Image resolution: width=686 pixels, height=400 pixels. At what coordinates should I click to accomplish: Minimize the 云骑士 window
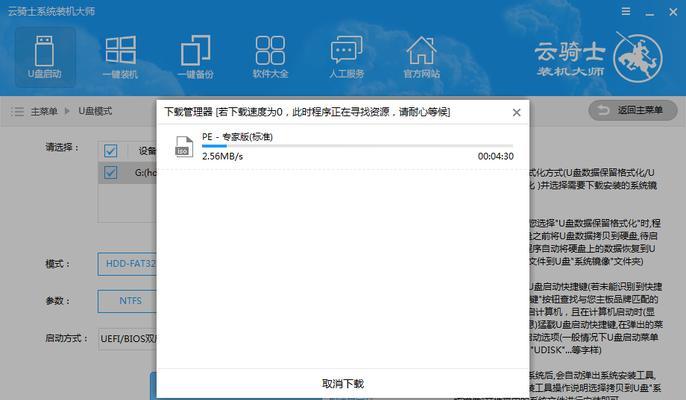(x=650, y=12)
